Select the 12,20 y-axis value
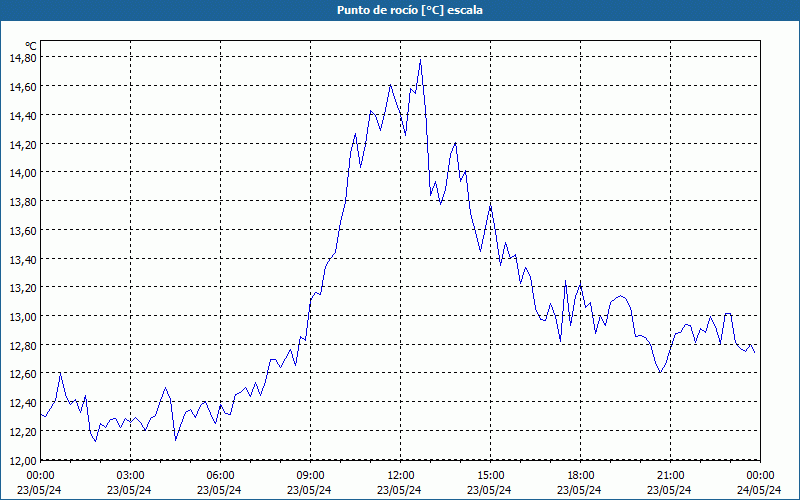The image size is (800, 500). click(x=23, y=432)
